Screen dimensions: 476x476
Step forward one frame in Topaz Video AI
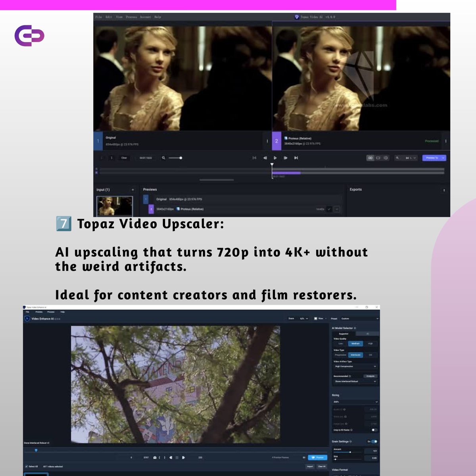pos(286,158)
